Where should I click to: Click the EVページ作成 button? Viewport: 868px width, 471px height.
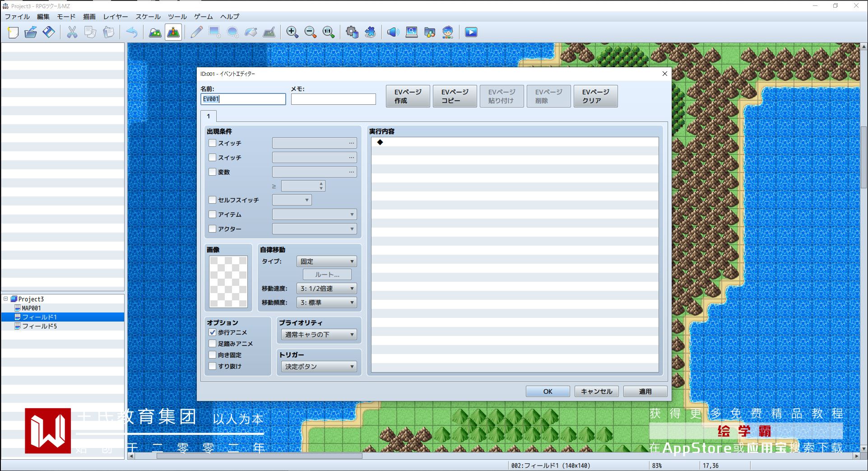coord(408,96)
